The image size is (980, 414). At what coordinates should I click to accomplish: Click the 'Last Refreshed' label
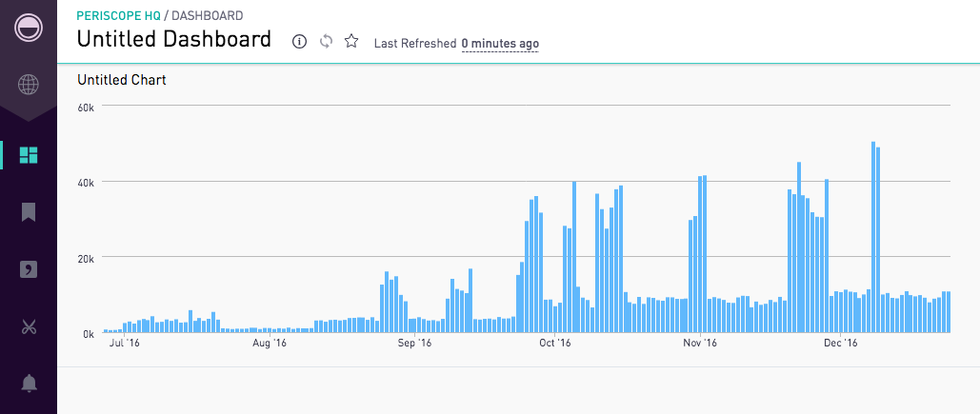[x=415, y=44]
